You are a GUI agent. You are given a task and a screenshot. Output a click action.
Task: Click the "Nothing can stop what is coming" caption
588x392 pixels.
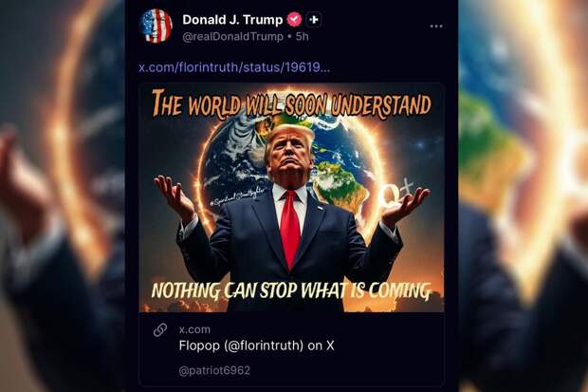290,290
